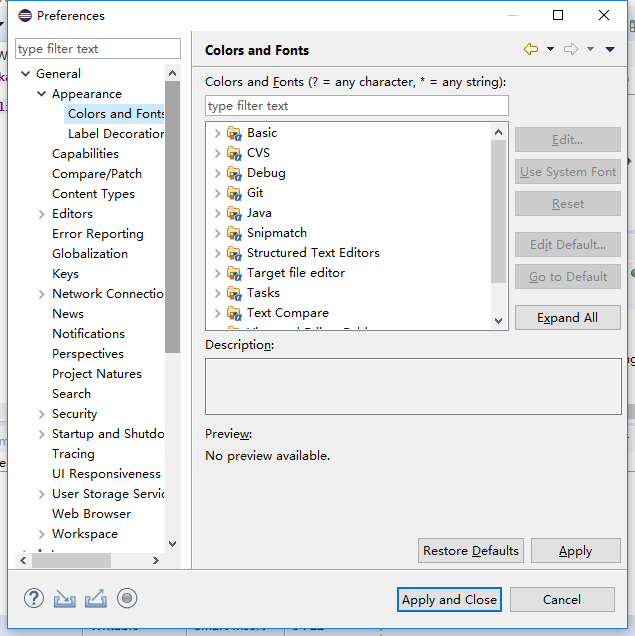Select UI Responsiveness Monitoring page
635x636 pixels.
pos(106,474)
